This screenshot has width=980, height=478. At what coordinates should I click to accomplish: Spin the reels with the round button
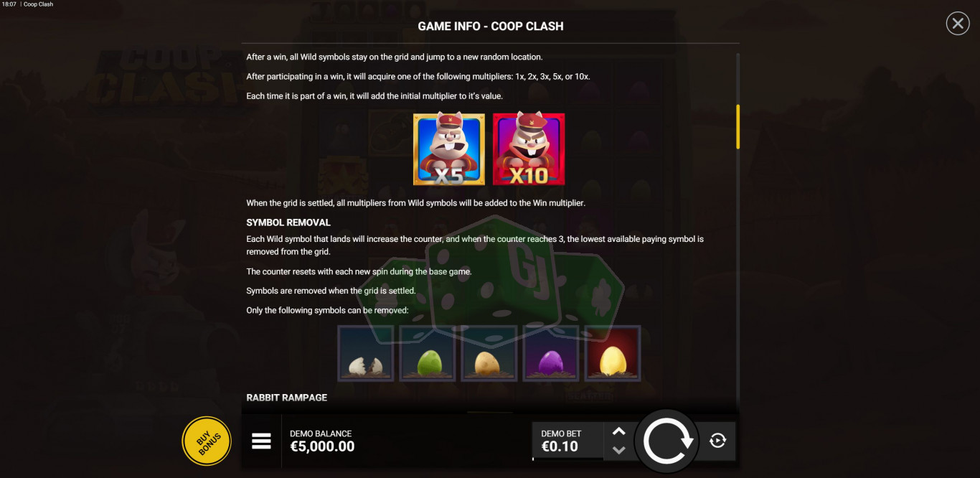coord(668,441)
